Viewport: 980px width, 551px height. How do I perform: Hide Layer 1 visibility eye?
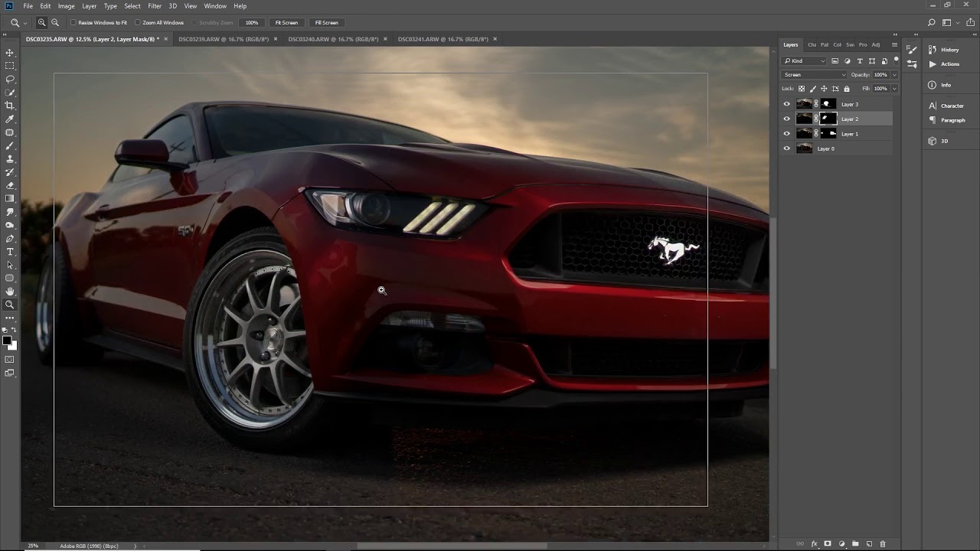tap(786, 134)
